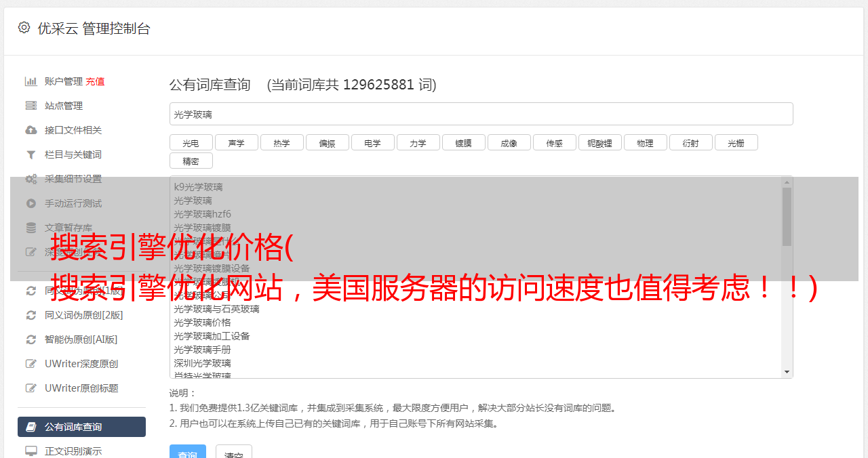Choose the 光学玻璃镀膜 result row
The height and width of the screenshot is (458, 868).
click(x=202, y=228)
